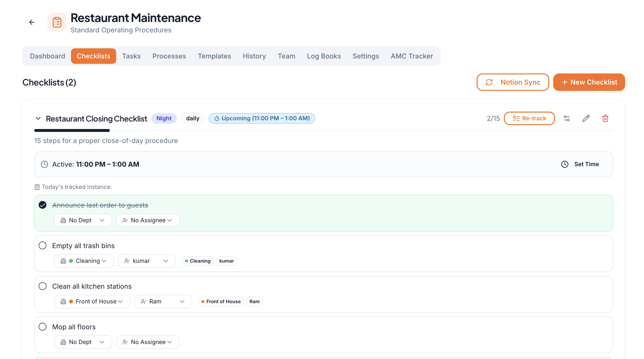644x359 pixels.
Task: Click the Notion Sync button
Action: point(513,82)
